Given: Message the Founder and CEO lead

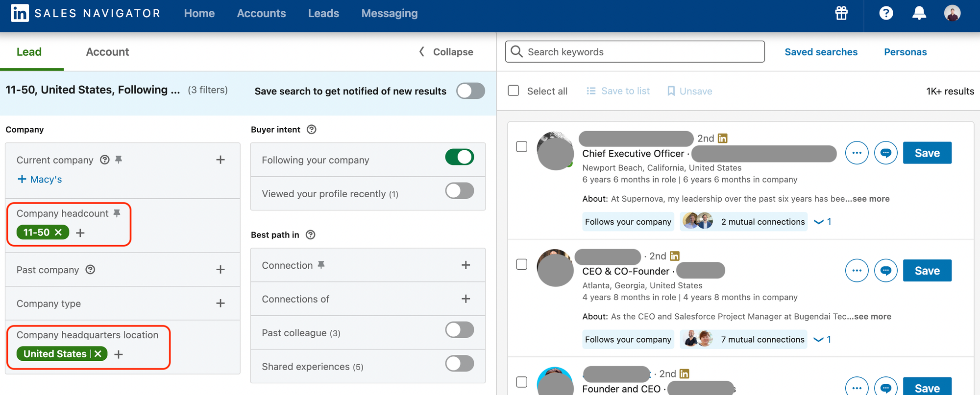Looking at the screenshot, I should pyautogui.click(x=886, y=387).
